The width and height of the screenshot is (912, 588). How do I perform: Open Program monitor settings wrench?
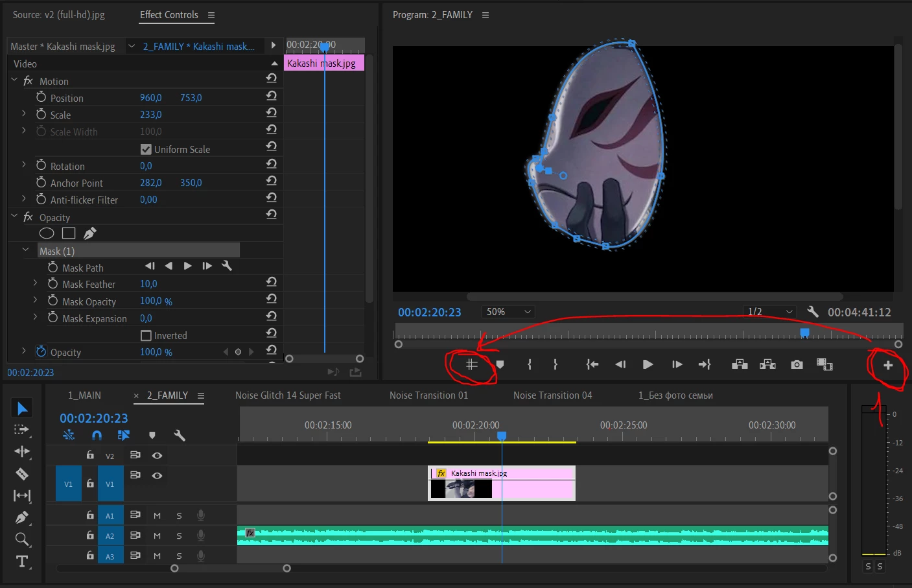click(x=813, y=312)
